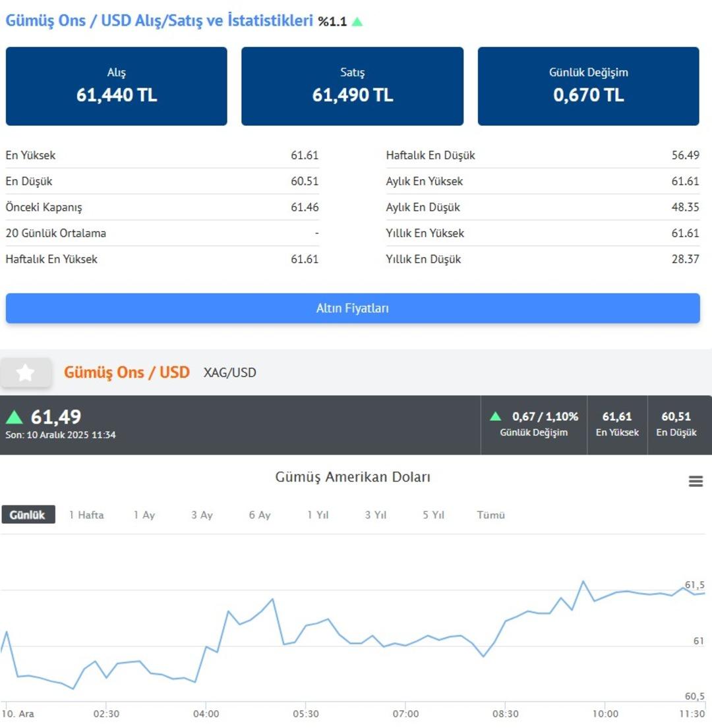
Task: Show the 3 Ay chart range
Action: 202,515
